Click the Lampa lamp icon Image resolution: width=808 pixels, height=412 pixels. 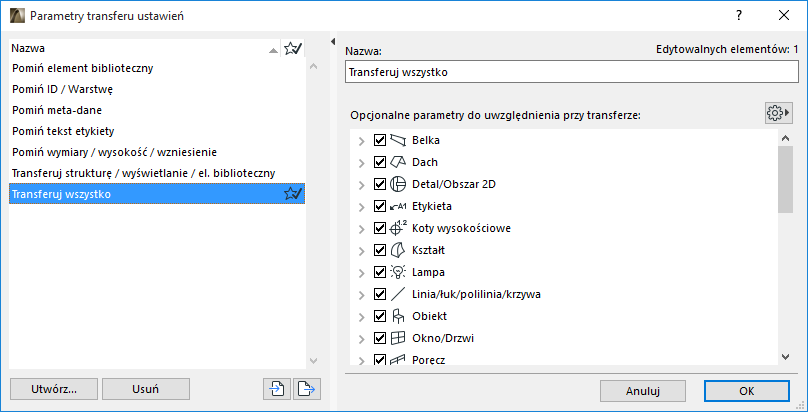tap(399, 272)
